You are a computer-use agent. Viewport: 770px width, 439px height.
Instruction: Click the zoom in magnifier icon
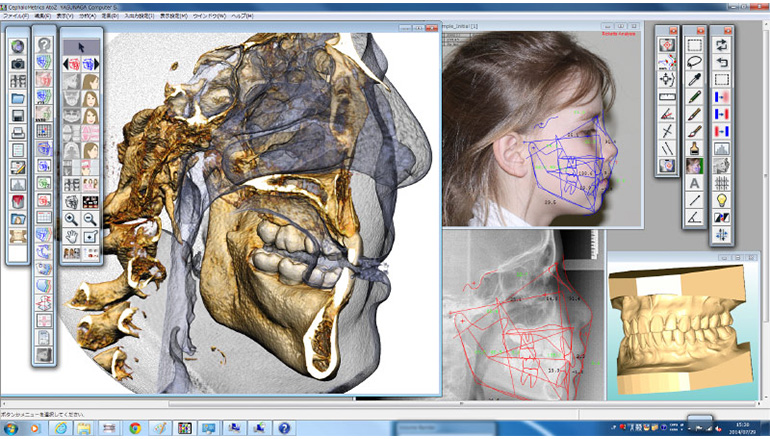point(72,219)
